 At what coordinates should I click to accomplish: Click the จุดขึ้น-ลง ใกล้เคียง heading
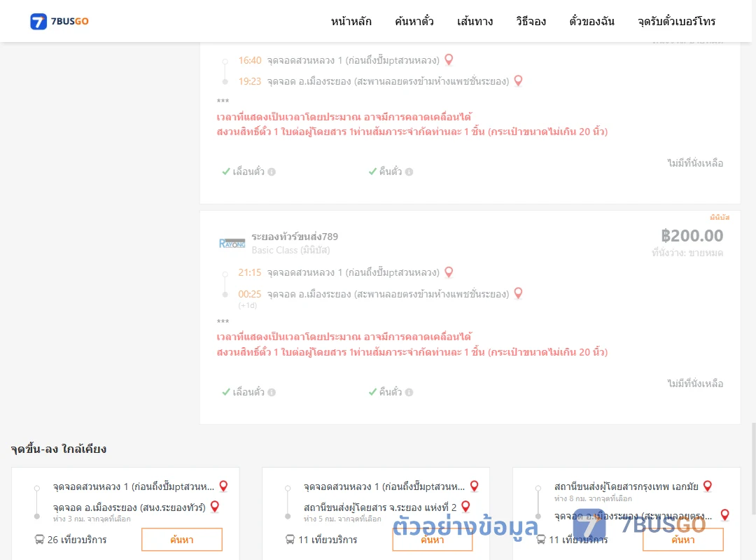point(59,449)
